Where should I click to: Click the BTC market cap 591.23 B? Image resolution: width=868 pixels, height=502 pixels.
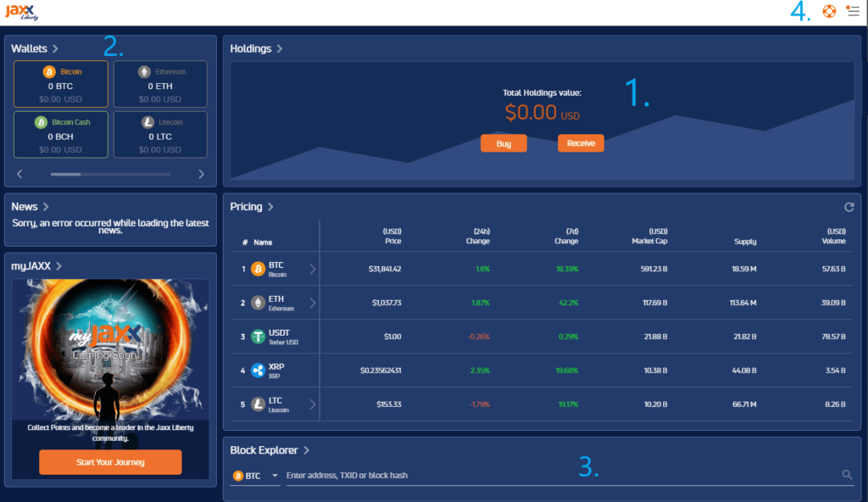tap(654, 269)
